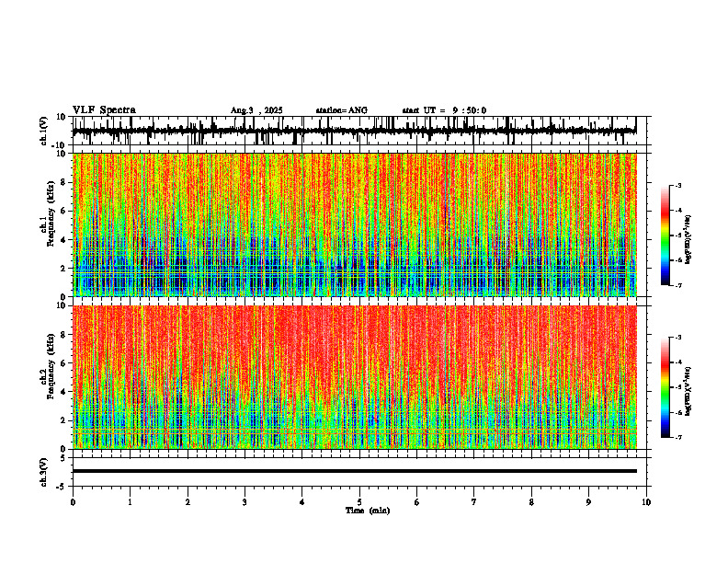Click time axis tick label "4"
The image size is (728, 563).
point(302,502)
